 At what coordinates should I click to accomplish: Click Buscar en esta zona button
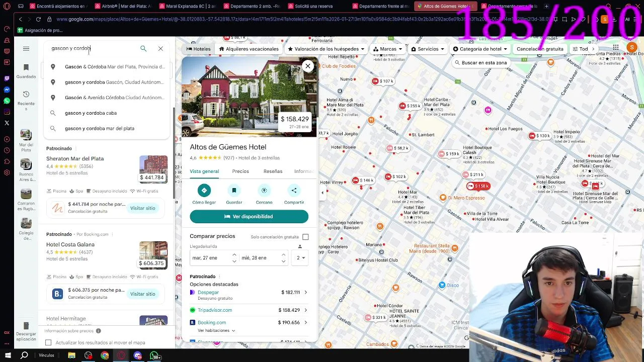pyautogui.click(x=480, y=63)
